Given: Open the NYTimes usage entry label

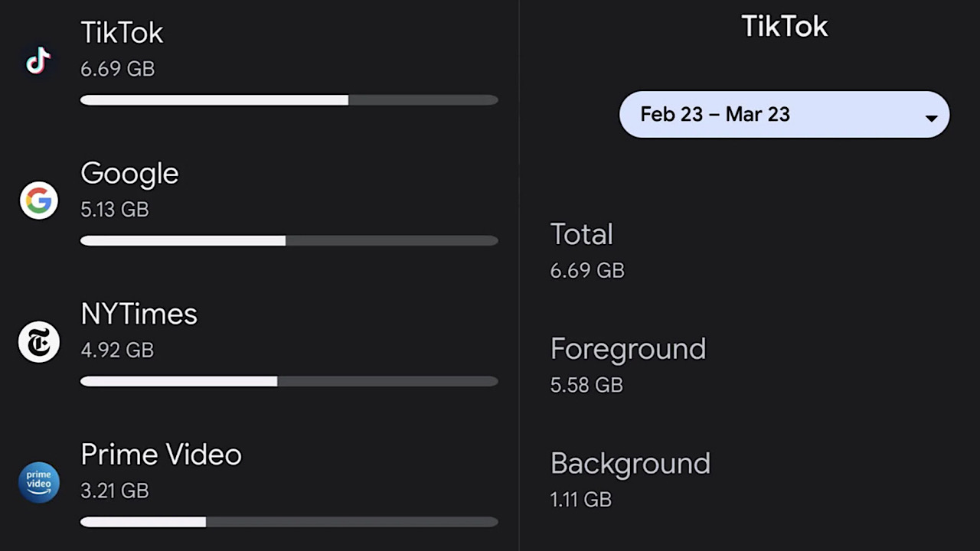Looking at the screenshot, I should 139,315.
